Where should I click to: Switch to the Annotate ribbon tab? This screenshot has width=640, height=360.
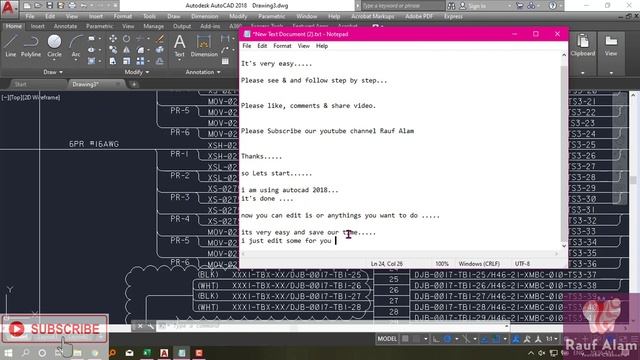[65, 26]
